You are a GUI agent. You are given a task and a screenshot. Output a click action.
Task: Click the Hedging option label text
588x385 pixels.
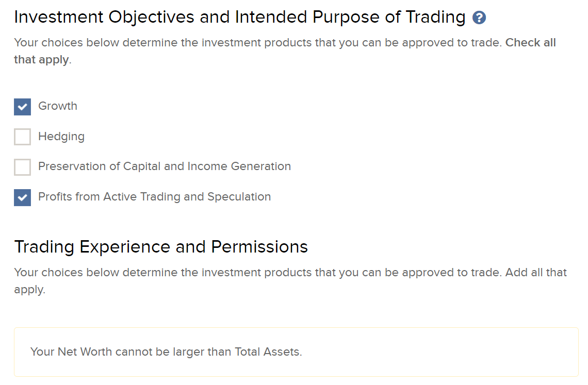pyautogui.click(x=61, y=137)
